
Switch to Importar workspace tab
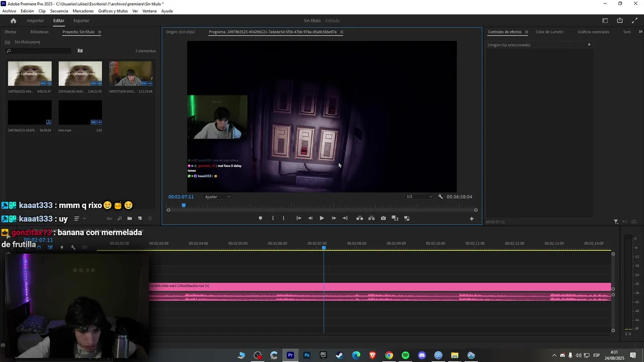click(x=36, y=21)
